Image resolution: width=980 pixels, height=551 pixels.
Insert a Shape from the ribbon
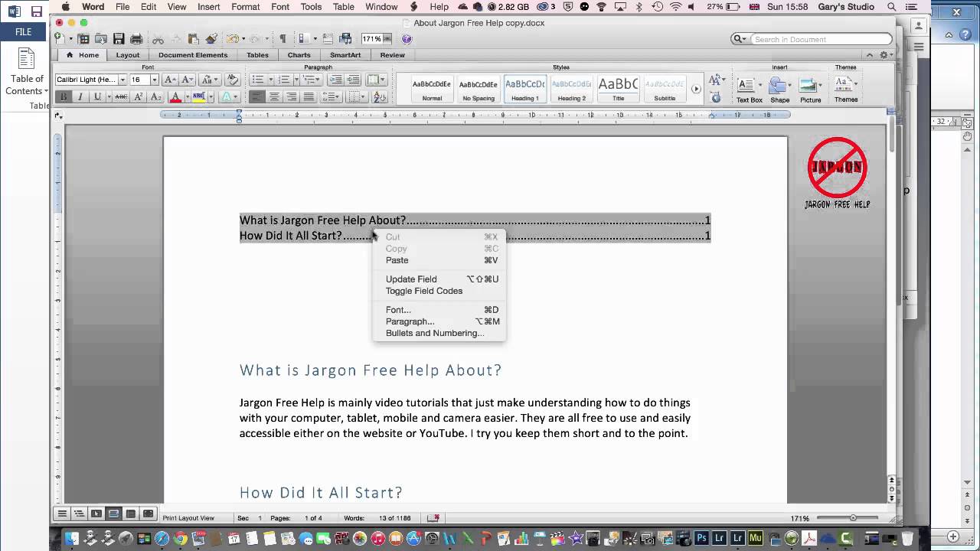coord(779,90)
